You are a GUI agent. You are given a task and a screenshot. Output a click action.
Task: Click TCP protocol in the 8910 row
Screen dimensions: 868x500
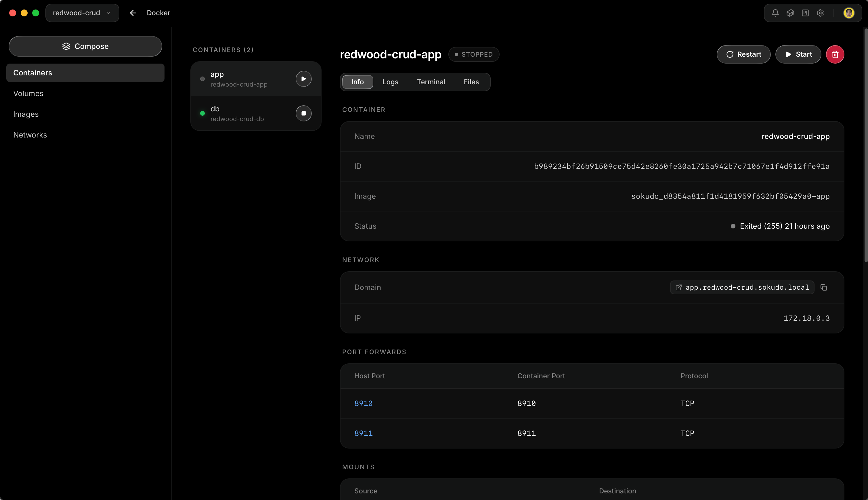(687, 404)
